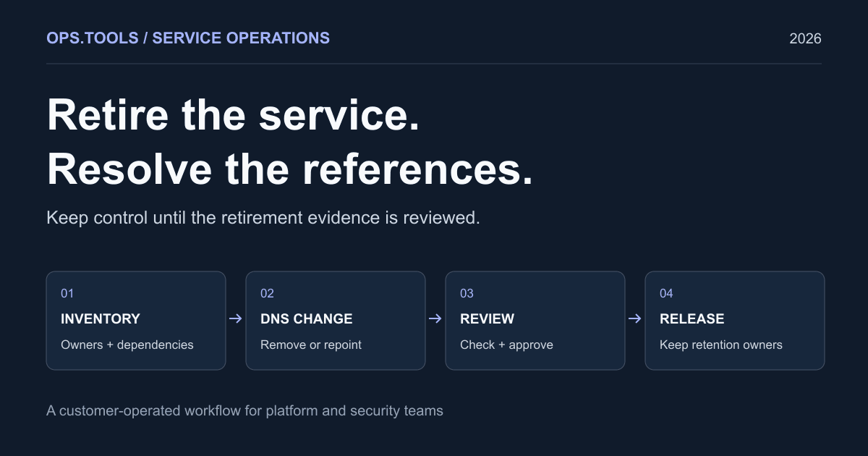Select the DNS CHANGE step card
868x456 pixels.
click(x=336, y=321)
